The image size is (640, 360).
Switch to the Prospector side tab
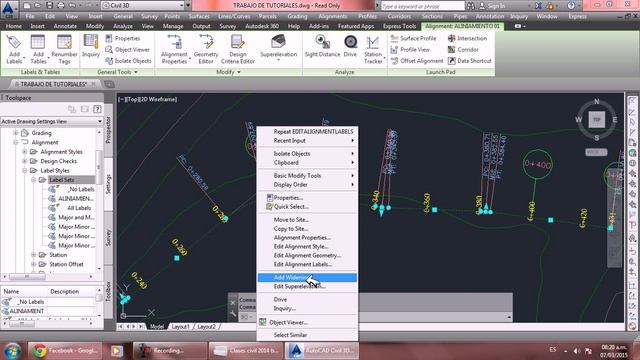pyautogui.click(x=108, y=130)
